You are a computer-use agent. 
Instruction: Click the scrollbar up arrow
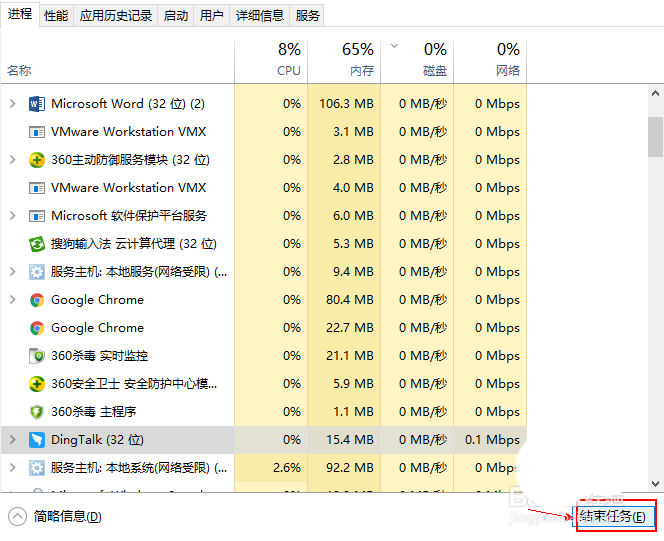pyautogui.click(x=656, y=94)
